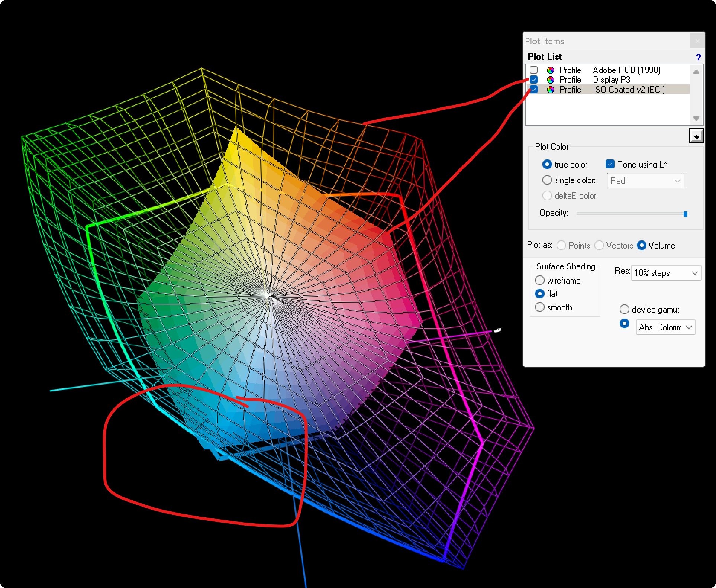The height and width of the screenshot is (588, 716).
Task: Open the Res 10% steps dropdown
Action: tap(666, 273)
